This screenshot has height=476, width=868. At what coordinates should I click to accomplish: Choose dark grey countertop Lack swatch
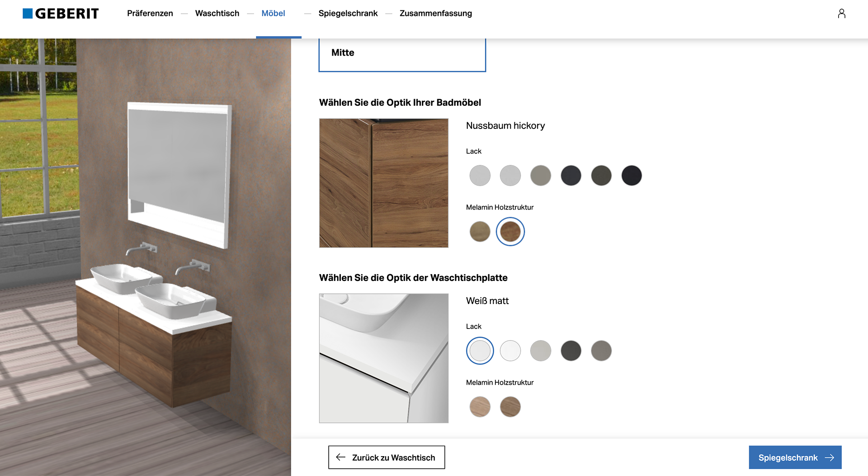[571, 351]
